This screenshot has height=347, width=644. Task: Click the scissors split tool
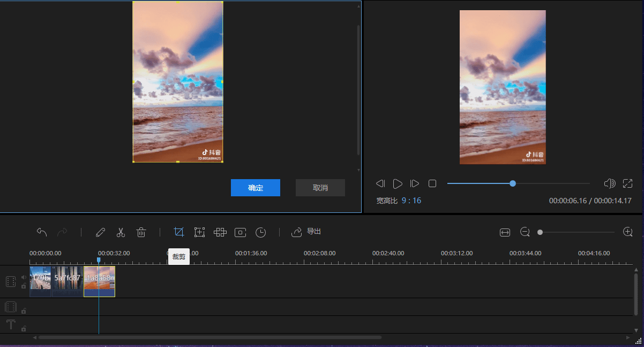121,232
